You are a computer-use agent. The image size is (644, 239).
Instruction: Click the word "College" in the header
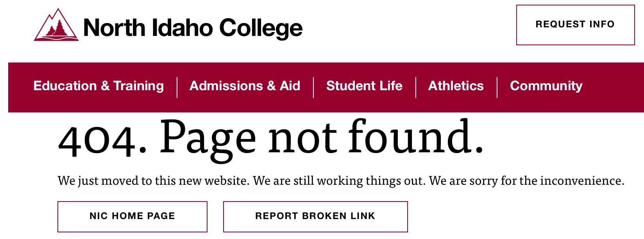(261, 28)
